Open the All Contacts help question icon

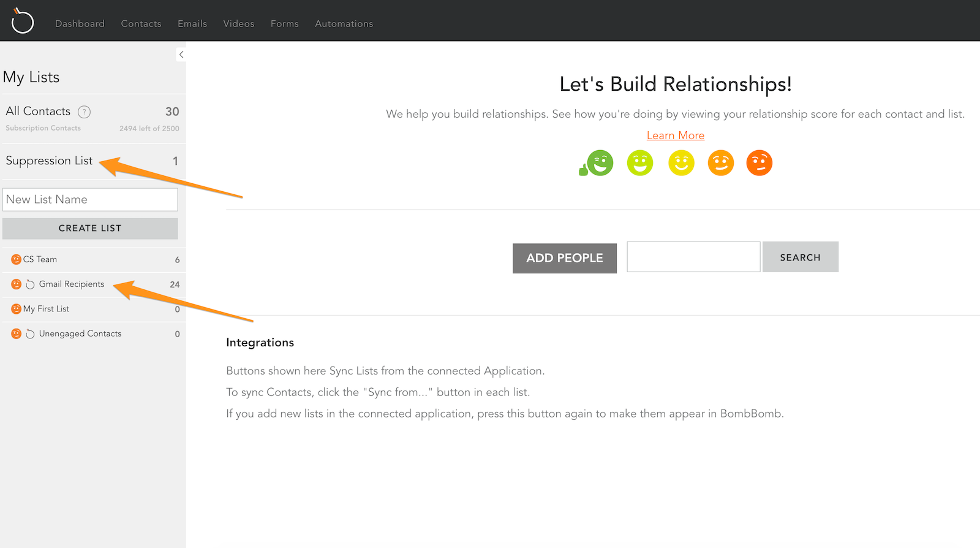click(x=84, y=112)
